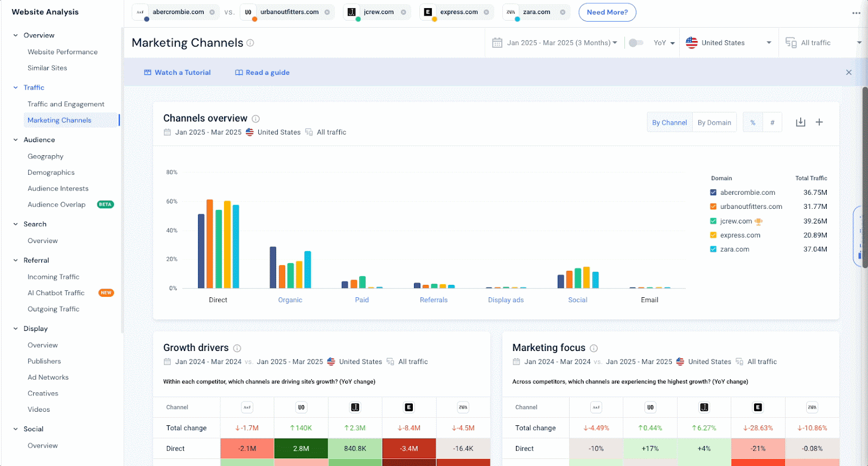Image resolution: width=868 pixels, height=466 pixels.
Task: Select the By Domain tab
Action: pyautogui.click(x=714, y=123)
